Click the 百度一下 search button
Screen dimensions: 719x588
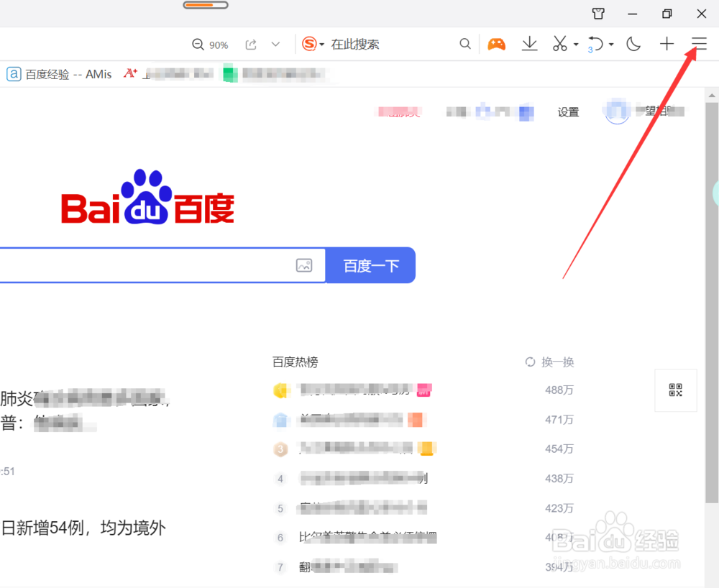point(370,265)
